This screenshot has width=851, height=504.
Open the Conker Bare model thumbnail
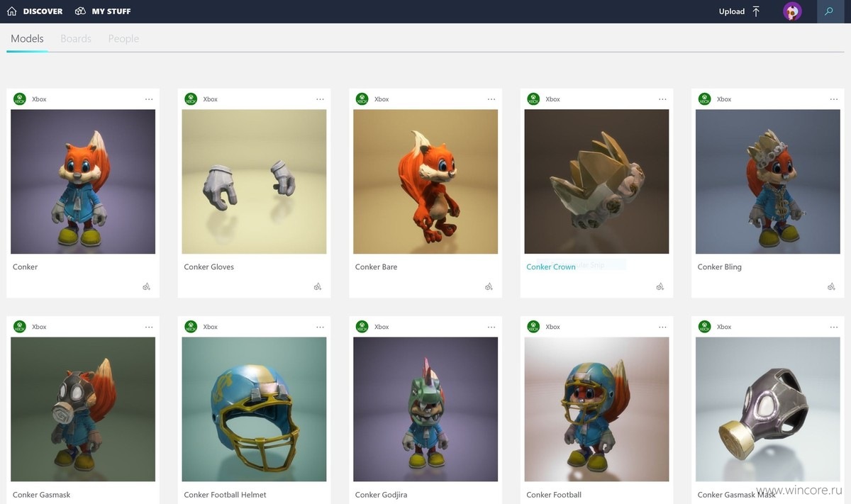coord(425,181)
